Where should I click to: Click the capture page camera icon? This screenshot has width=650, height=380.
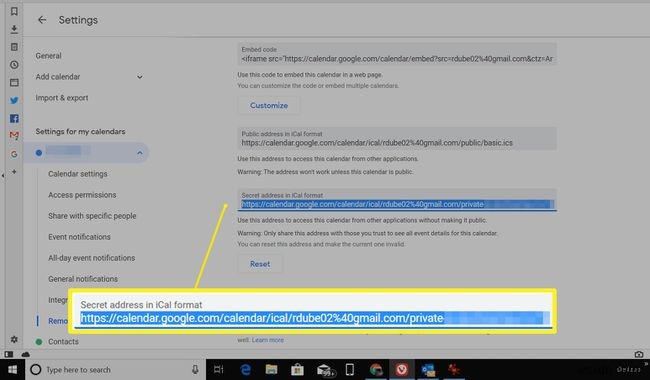pos(639,354)
